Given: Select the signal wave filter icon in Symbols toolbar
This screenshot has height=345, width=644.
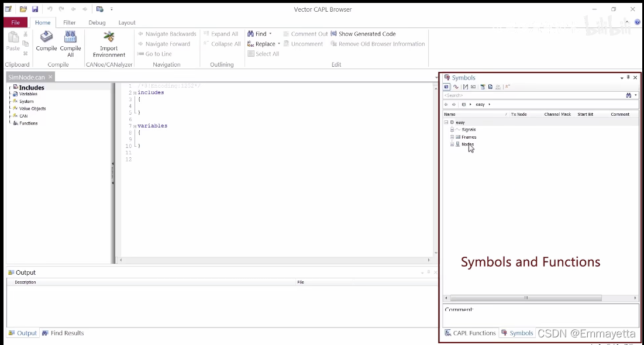Looking at the screenshot, I should pyautogui.click(x=456, y=87).
